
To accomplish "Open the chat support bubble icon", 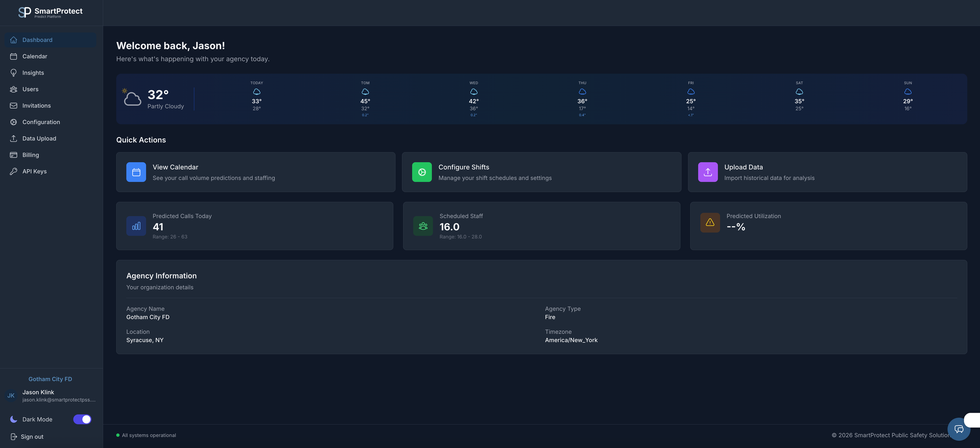I will click(959, 429).
